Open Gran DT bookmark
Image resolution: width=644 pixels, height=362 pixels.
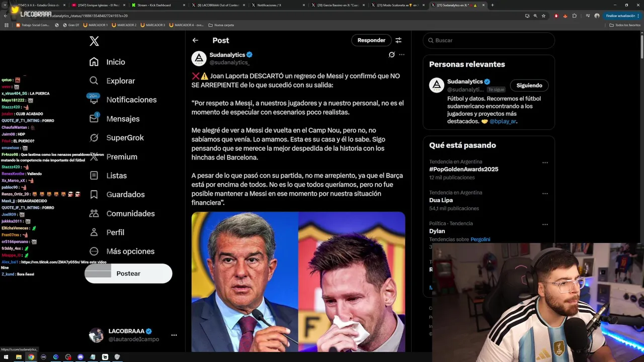pos(71,25)
